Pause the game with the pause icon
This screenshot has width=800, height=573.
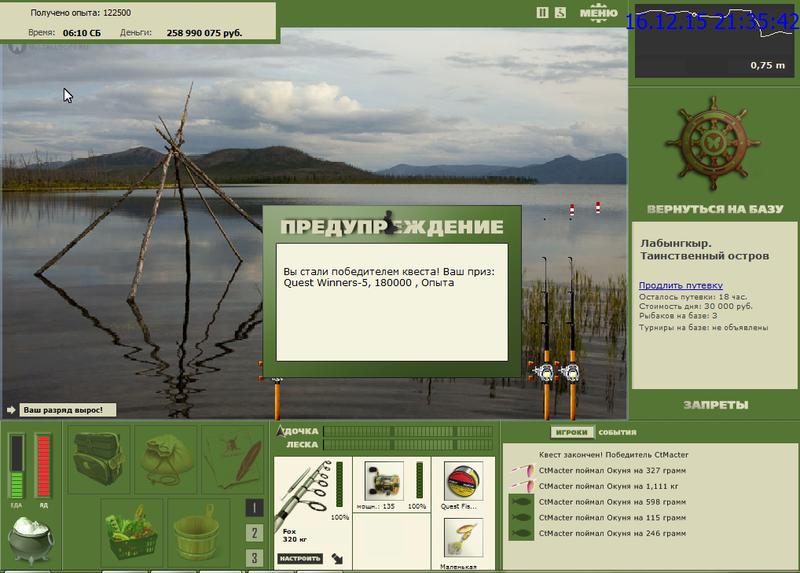(542, 12)
